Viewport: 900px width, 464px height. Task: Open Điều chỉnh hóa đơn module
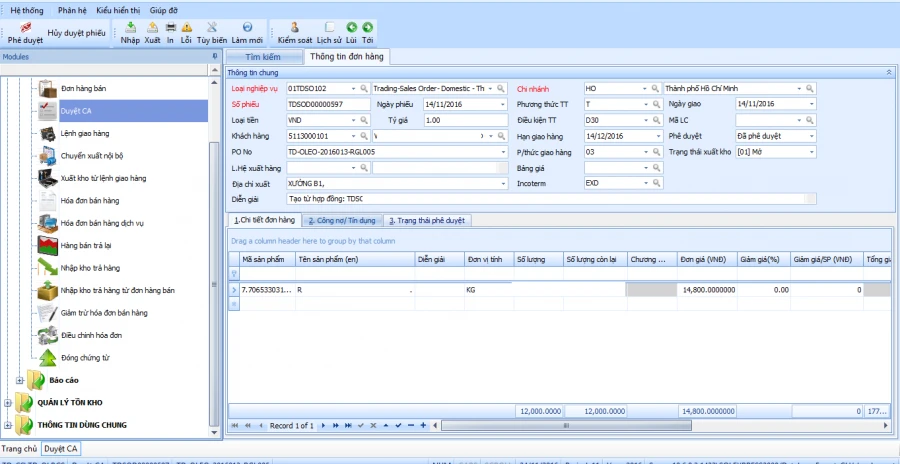[x=91, y=335]
